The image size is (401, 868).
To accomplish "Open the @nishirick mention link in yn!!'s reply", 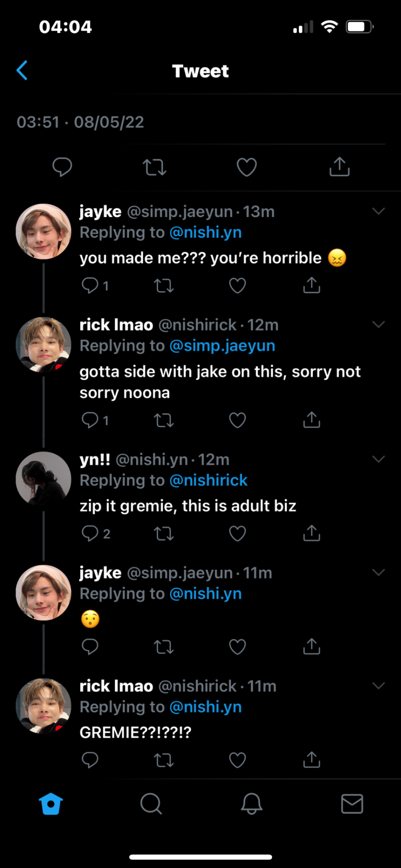I will pos(208,481).
